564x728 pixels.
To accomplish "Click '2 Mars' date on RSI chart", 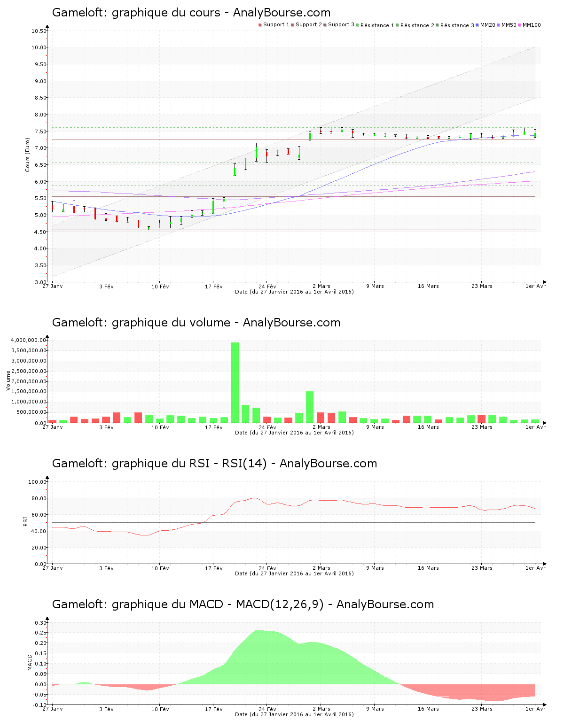I will click(321, 568).
